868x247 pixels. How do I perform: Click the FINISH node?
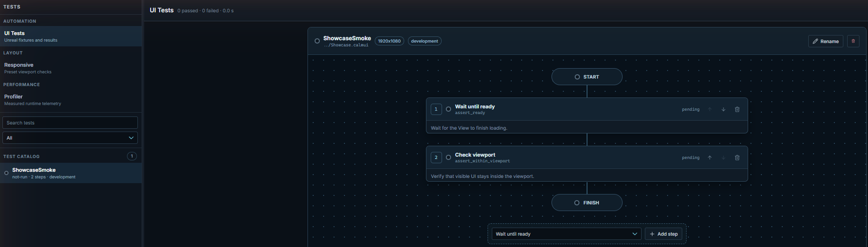pos(587,203)
